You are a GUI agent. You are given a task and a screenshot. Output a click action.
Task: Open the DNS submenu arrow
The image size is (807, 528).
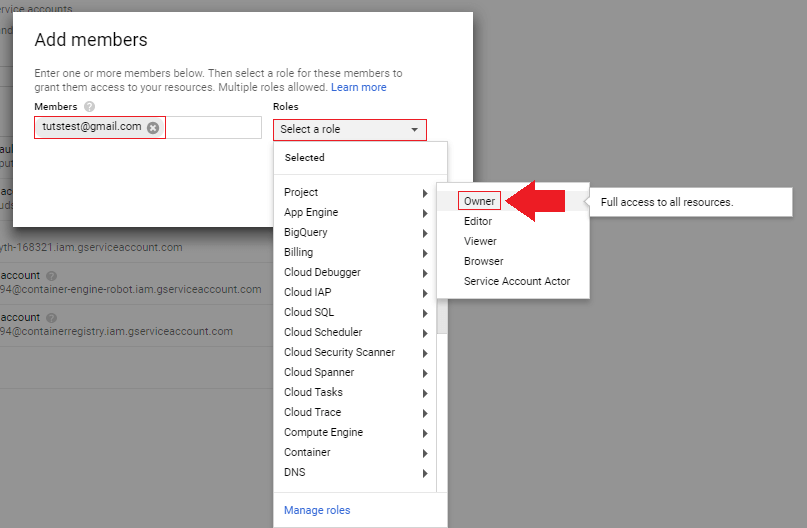click(x=425, y=473)
